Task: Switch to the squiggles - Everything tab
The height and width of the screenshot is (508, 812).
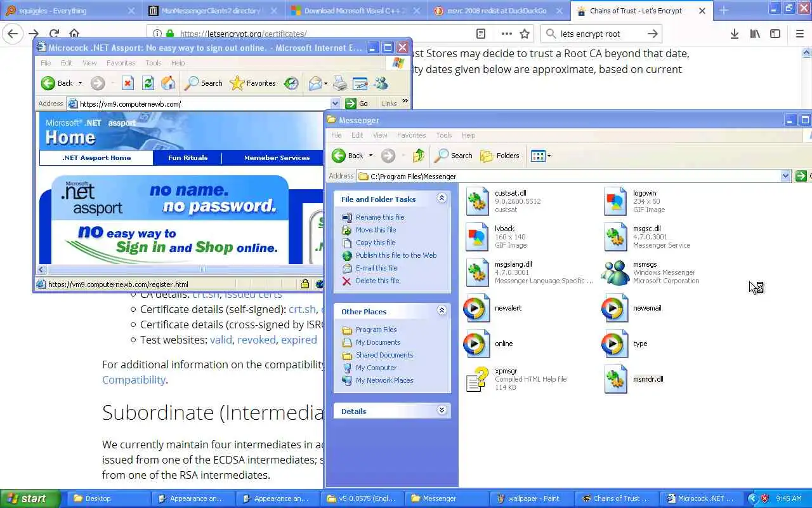Action: [70, 11]
